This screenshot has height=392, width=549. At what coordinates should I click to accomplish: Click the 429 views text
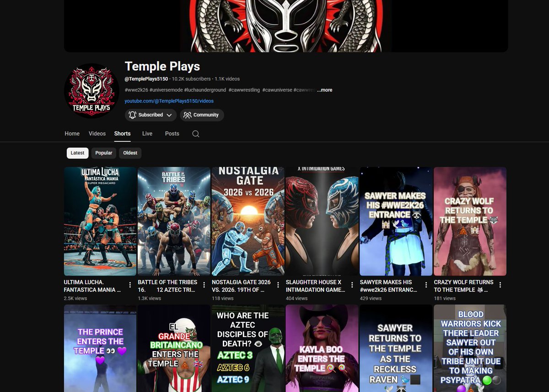coord(371,298)
